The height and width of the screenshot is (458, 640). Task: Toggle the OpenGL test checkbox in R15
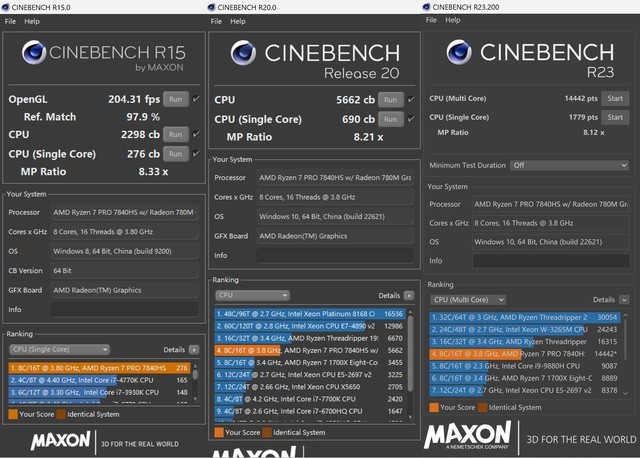pos(196,99)
